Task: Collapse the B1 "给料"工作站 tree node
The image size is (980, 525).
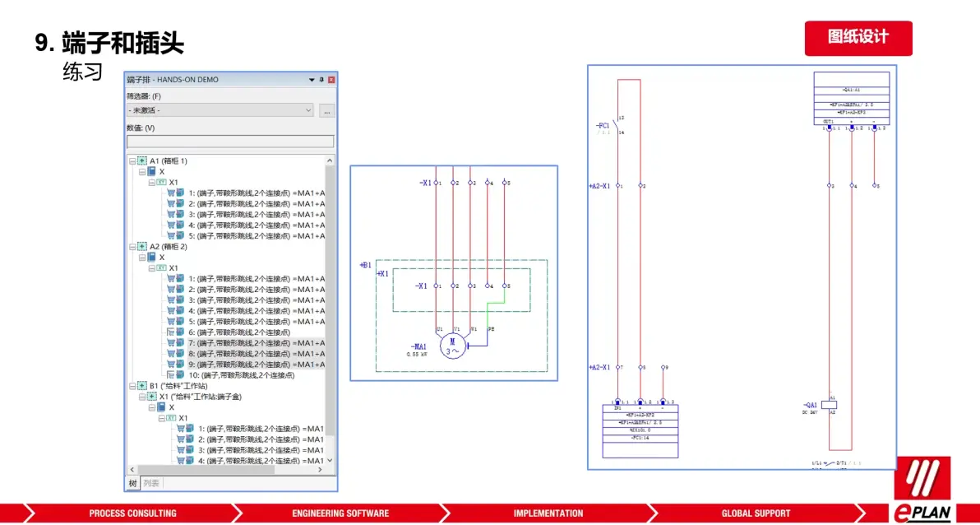Action: pos(132,386)
